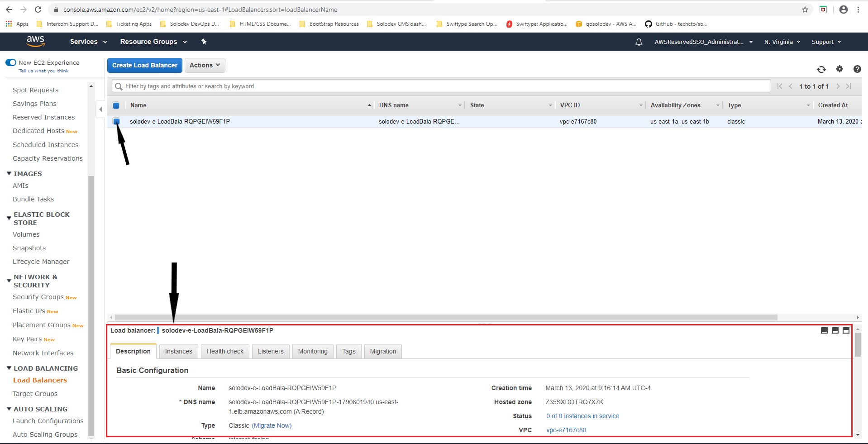Switch to the Tags tab
The height and width of the screenshot is (444, 868).
pos(348,351)
